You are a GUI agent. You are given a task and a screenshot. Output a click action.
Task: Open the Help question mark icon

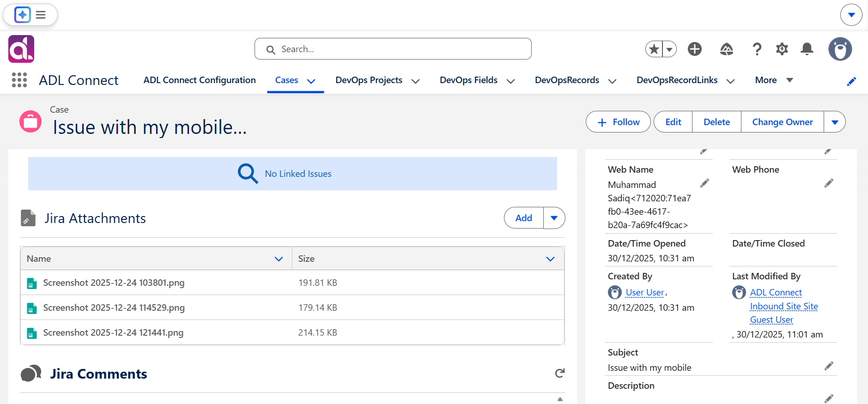[x=757, y=49]
